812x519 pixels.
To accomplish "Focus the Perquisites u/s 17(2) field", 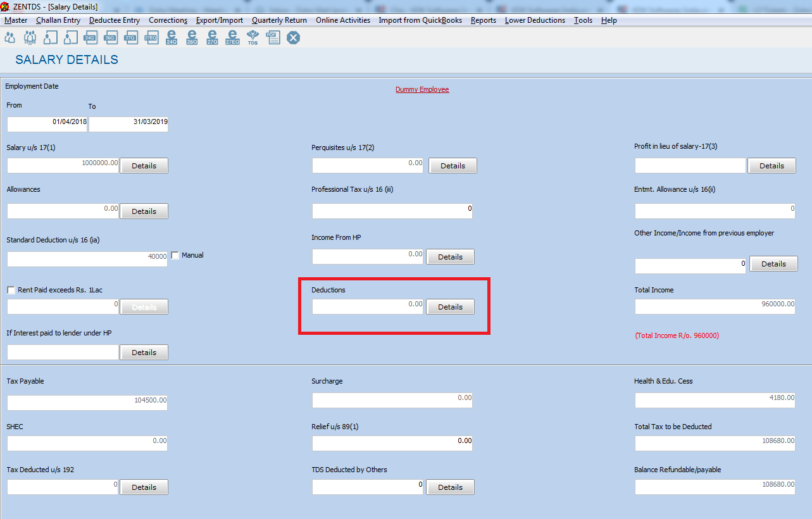I will click(368, 166).
